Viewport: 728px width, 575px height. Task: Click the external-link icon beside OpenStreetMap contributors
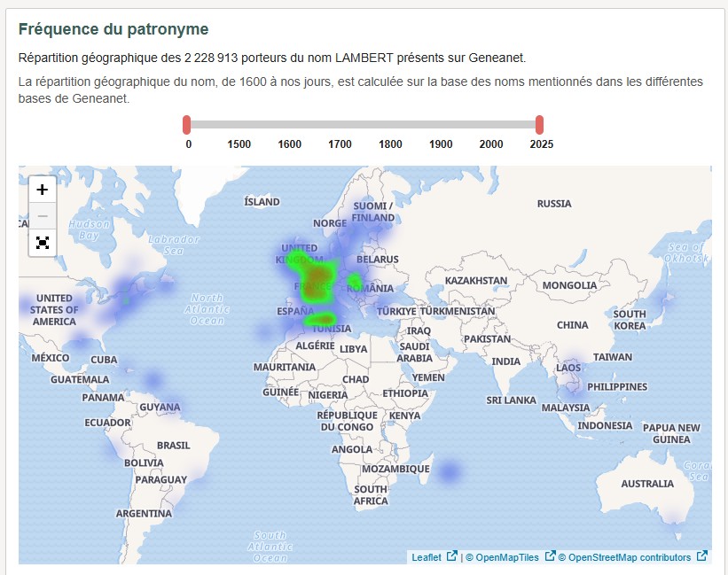[x=700, y=556]
